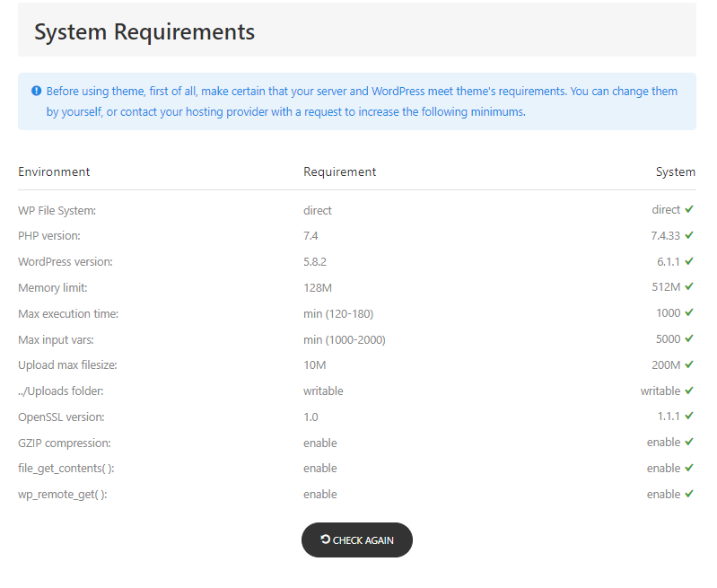Click the 6.1.1 system value
This screenshot has width=717, height=588.
coord(669,262)
